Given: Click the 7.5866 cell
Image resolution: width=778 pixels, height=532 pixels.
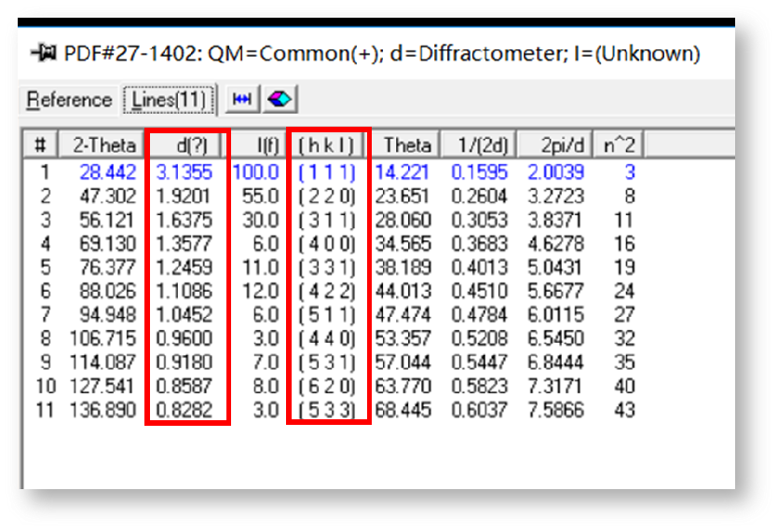Looking at the screenshot, I should coord(555,410).
